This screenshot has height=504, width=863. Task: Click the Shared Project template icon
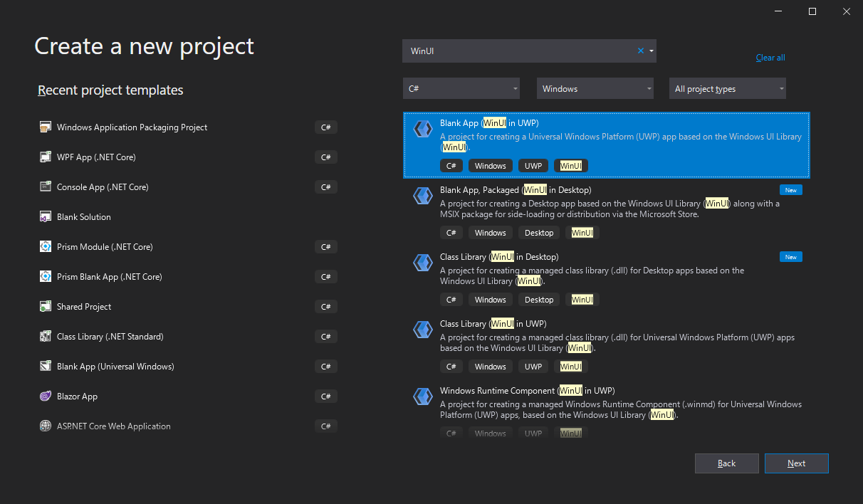46,306
